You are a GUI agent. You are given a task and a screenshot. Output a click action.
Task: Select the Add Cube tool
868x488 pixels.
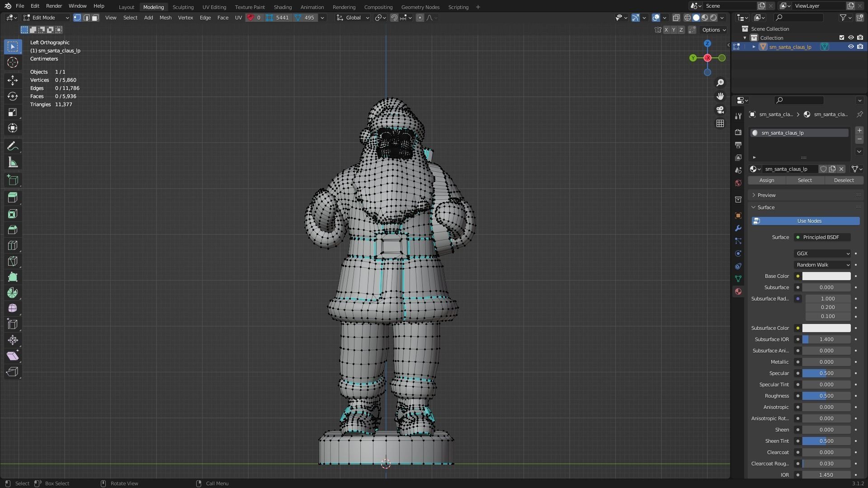pyautogui.click(x=13, y=180)
